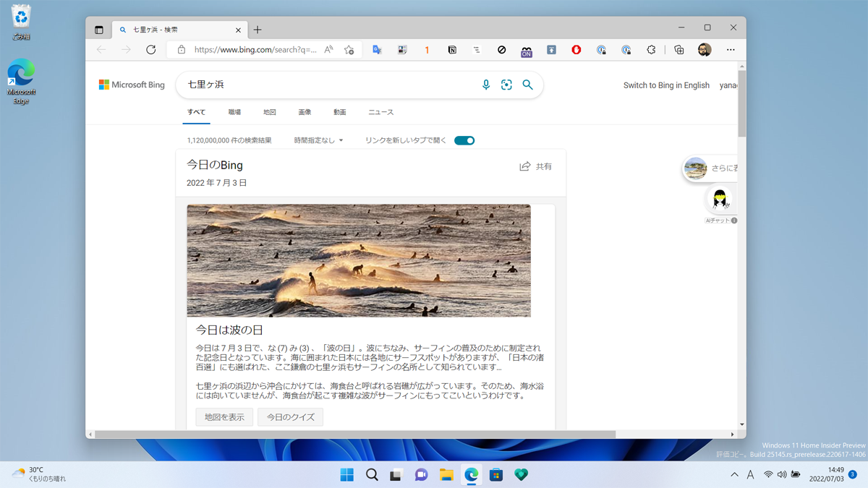Screen dimensions: 868x488
Task: Add page to favorites star icon
Action: click(x=349, y=50)
